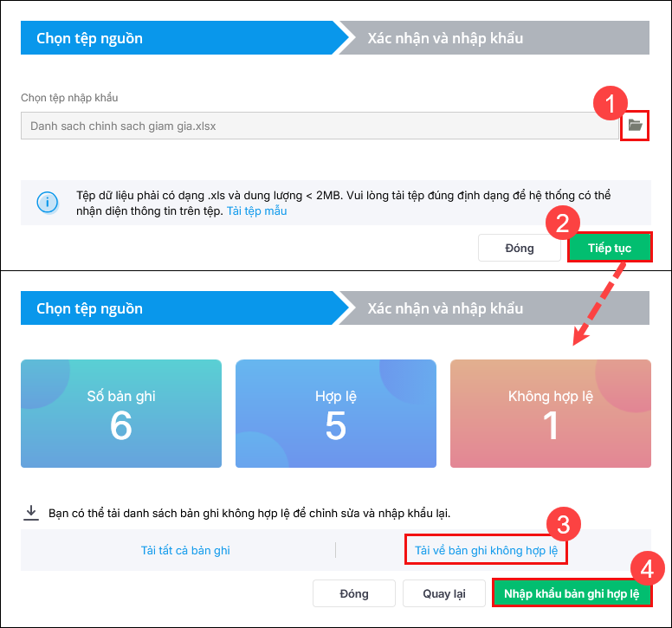Select 'Chọn tệp nguồn' step above the file input
The width and height of the screenshot is (672, 628).
pos(90,38)
